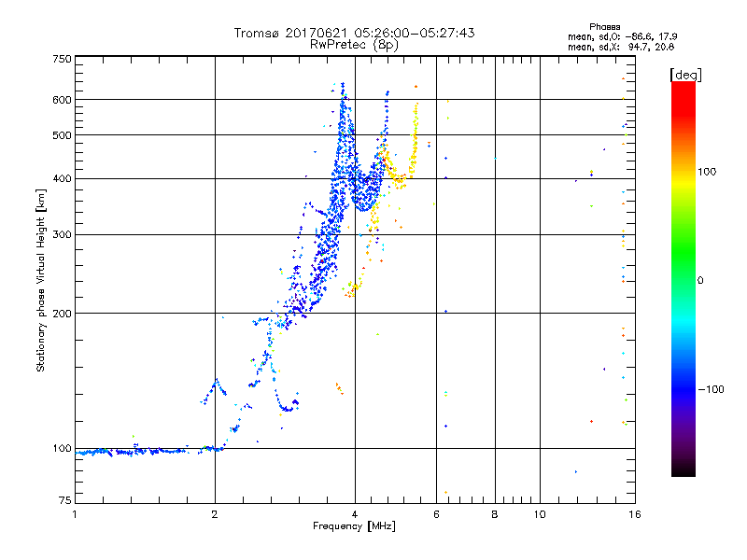
Task: Click the 'mean, sd,O: -86.6, 17.9' readout
Action: coord(622,36)
